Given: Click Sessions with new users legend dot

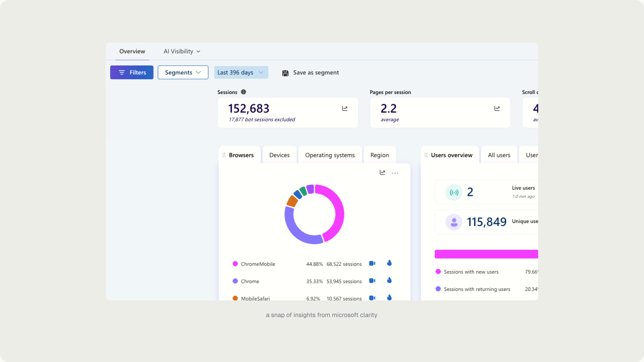Looking at the screenshot, I should point(438,271).
